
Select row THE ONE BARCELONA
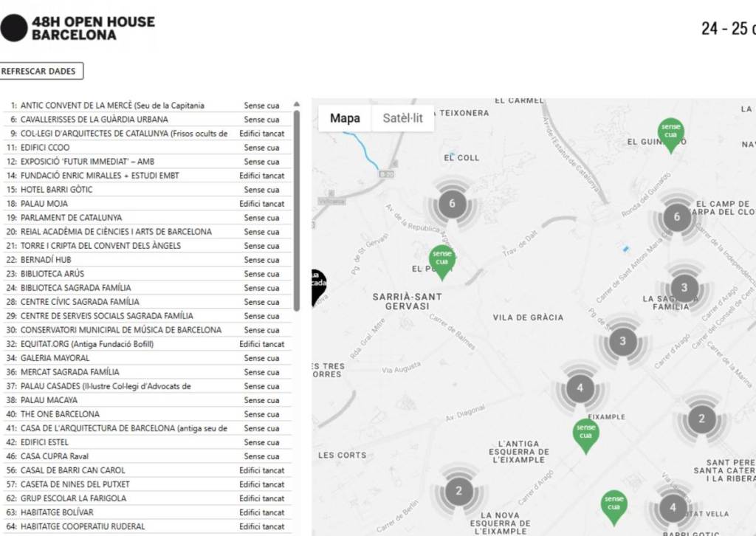click(148, 414)
